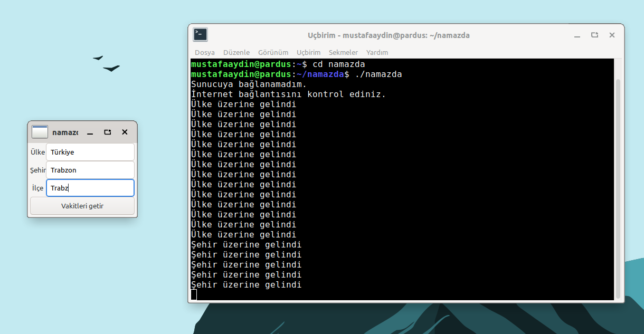Click the terminal icon in the Uçbirim title bar

click(x=200, y=35)
